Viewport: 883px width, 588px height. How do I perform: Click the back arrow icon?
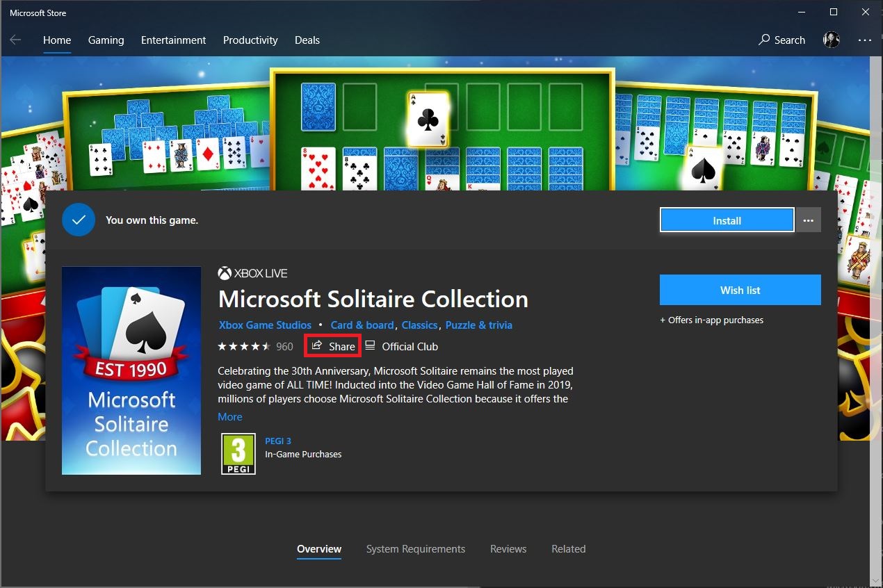click(15, 40)
